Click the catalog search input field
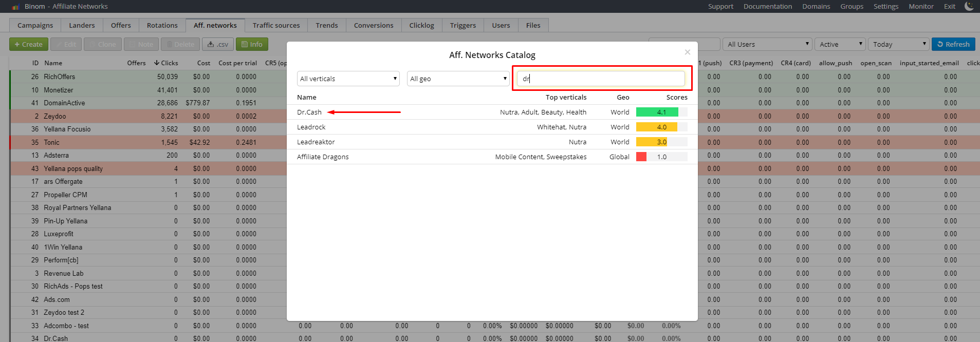This screenshot has width=980, height=342. click(x=601, y=79)
